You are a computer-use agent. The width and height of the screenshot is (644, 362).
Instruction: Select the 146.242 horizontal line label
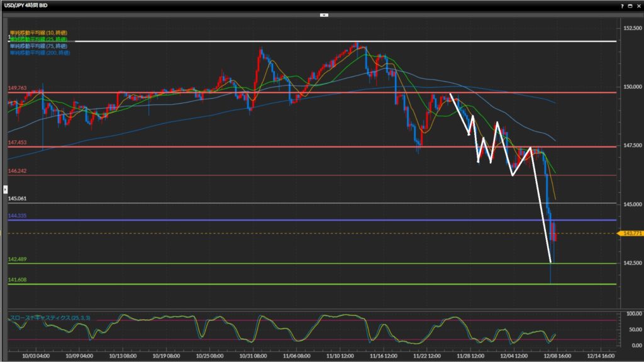pyautogui.click(x=17, y=171)
